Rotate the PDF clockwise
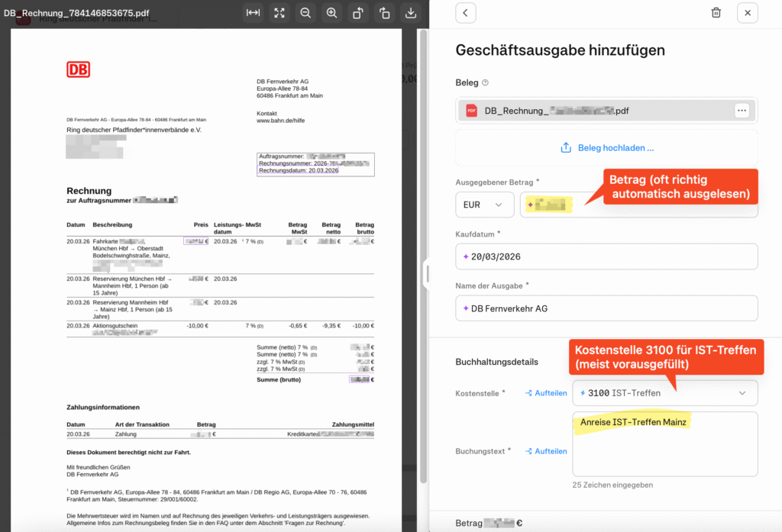 (384, 13)
